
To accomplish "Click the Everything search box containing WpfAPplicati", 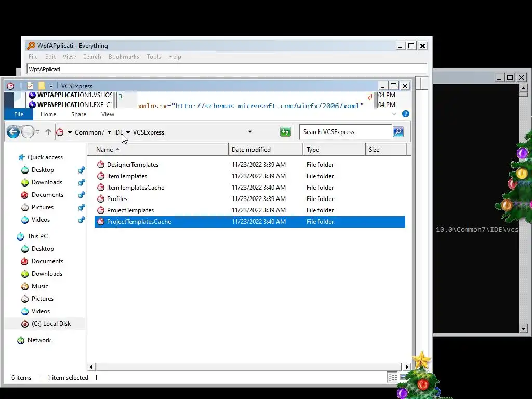I will pyautogui.click(x=227, y=69).
